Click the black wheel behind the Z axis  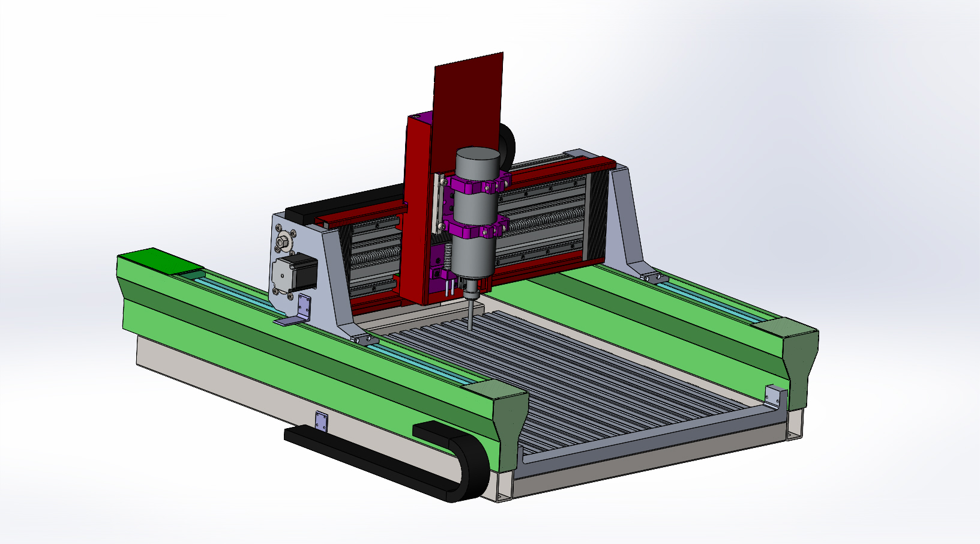coord(507,146)
